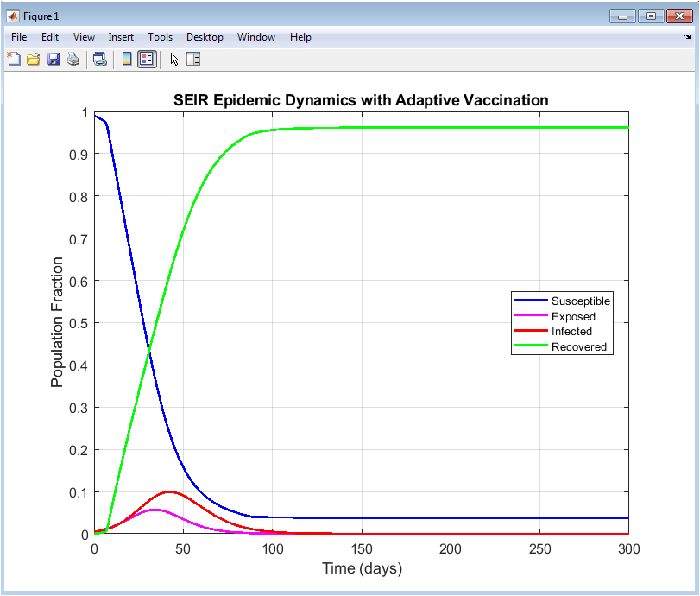Open the File menu
700x596 pixels.
pyautogui.click(x=19, y=37)
